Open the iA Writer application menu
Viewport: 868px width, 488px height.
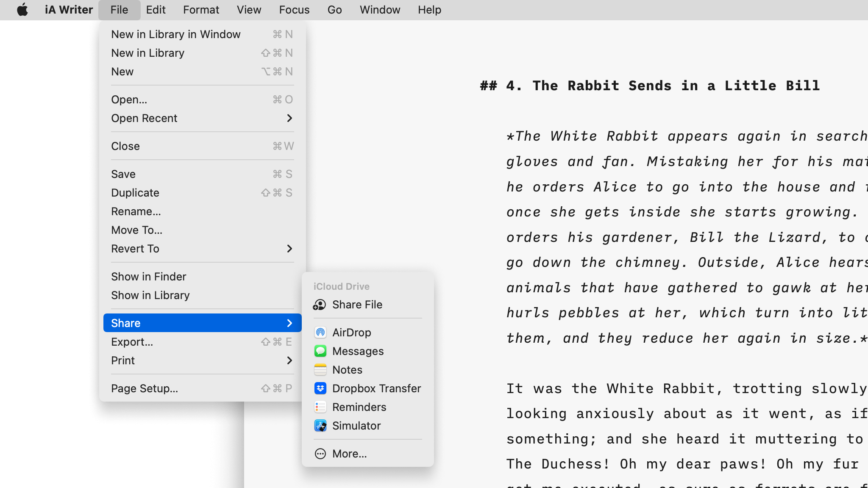(69, 10)
